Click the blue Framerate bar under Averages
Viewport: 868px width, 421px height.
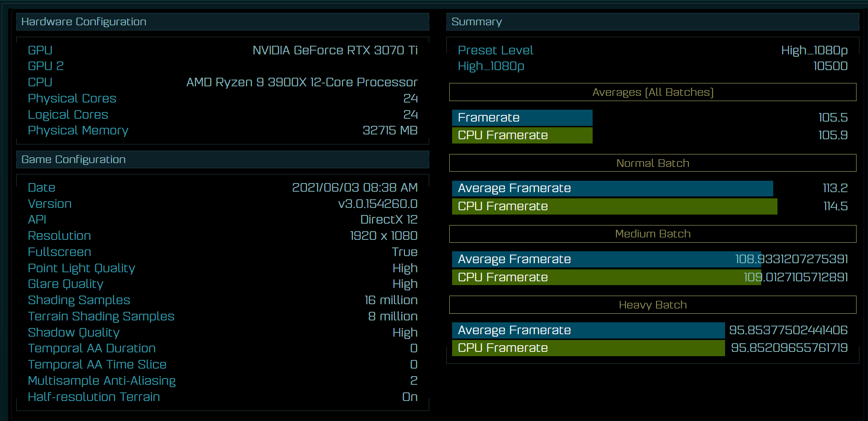522,118
